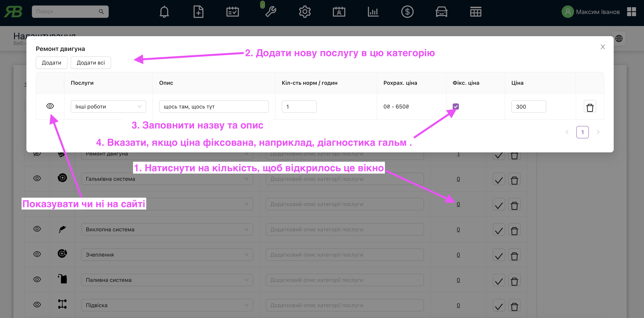644x318 pixels.
Task: Open the bar chart reports icon
Action: click(x=373, y=12)
